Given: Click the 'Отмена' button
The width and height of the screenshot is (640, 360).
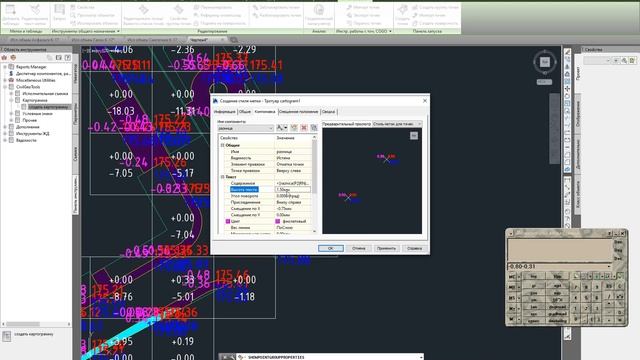Looking at the screenshot, I should (x=359, y=248).
